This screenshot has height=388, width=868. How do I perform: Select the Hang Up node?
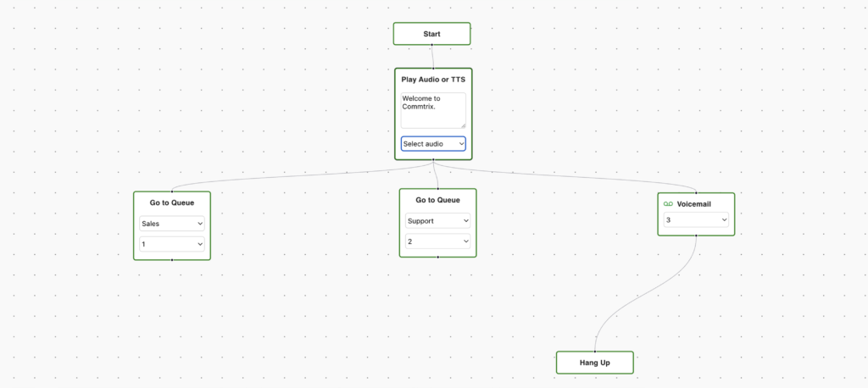click(x=594, y=363)
